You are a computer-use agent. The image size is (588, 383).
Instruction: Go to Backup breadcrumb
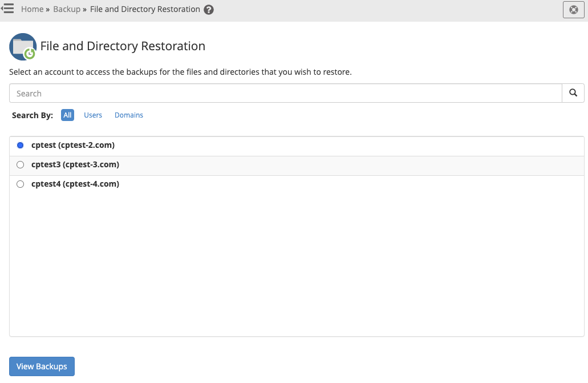point(67,9)
